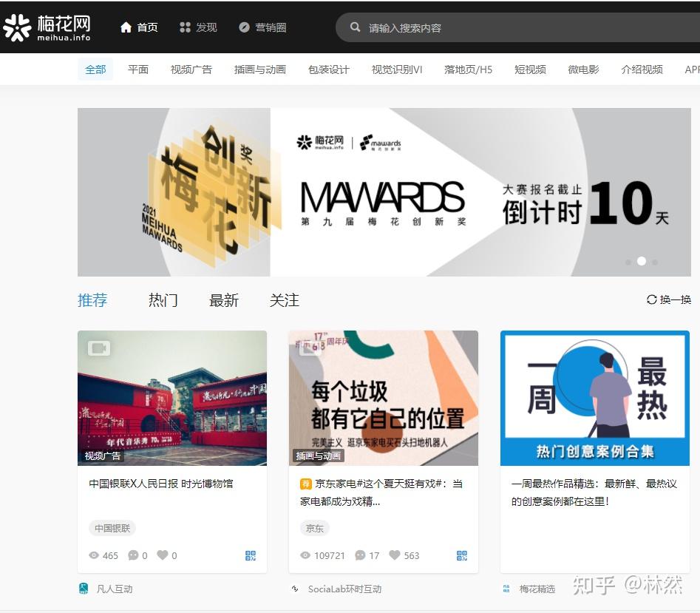Select the third carousel indicator dot
The image size is (700, 613).
(654, 262)
